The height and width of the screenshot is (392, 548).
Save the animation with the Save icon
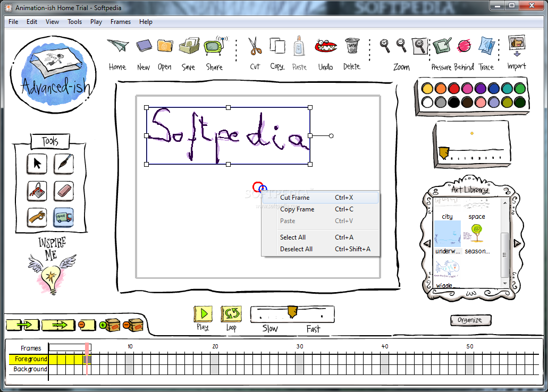pos(189,46)
